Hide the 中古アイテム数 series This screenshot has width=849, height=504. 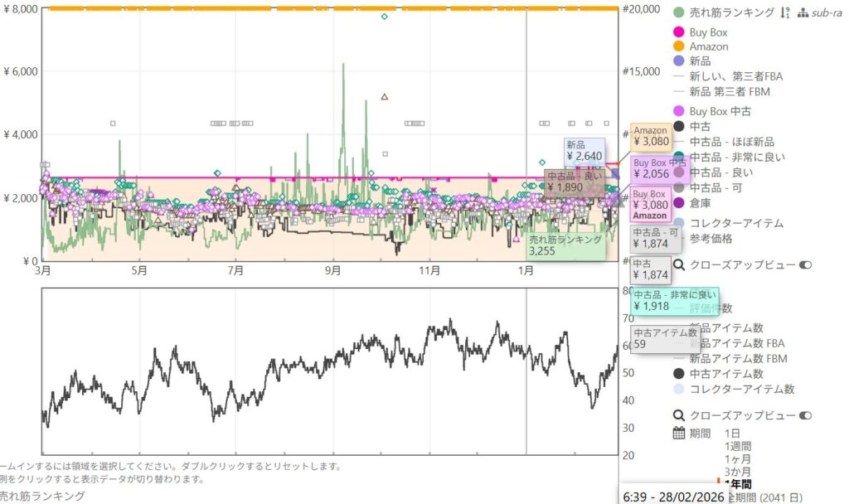(x=679, y=373)
